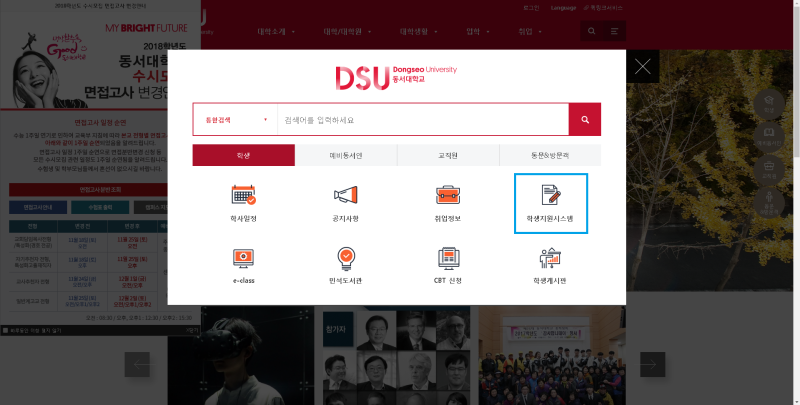Open the group photo event thumbnail
800x405 pixels.
(x=552, y=356)
